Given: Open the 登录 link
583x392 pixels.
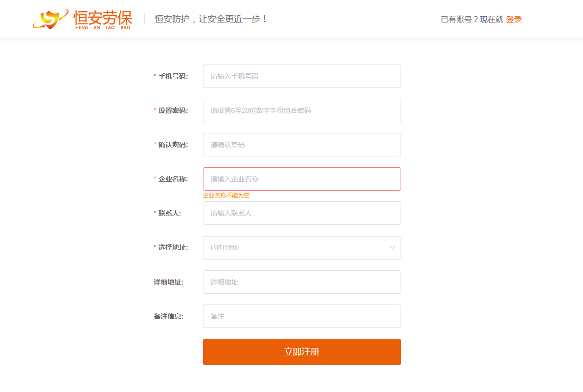Looking at the screenshot, I should (514, 20).
